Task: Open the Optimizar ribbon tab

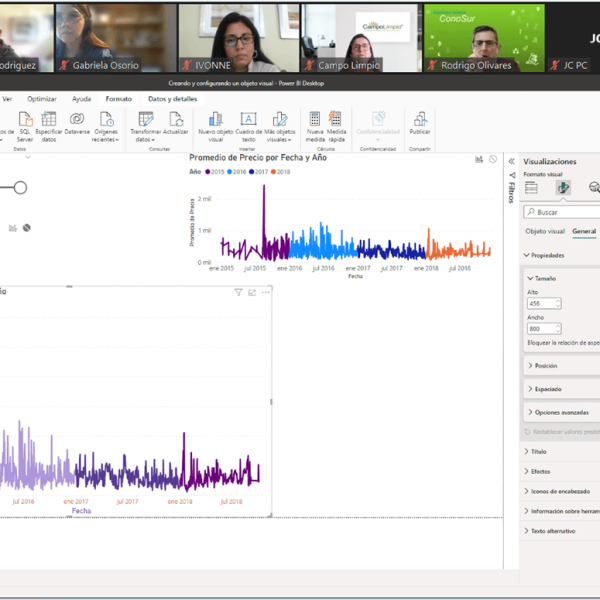Action: click(x=42, y=99)
